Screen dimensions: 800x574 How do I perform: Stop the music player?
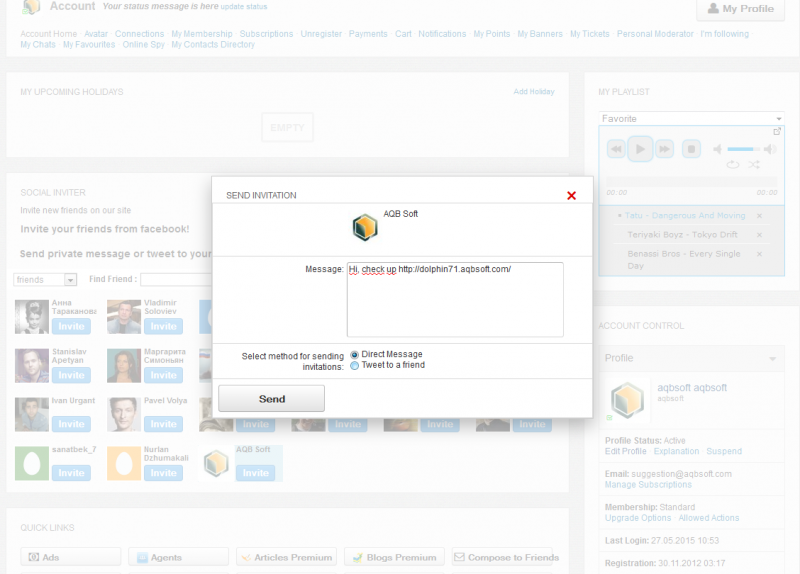click(691, 149)
